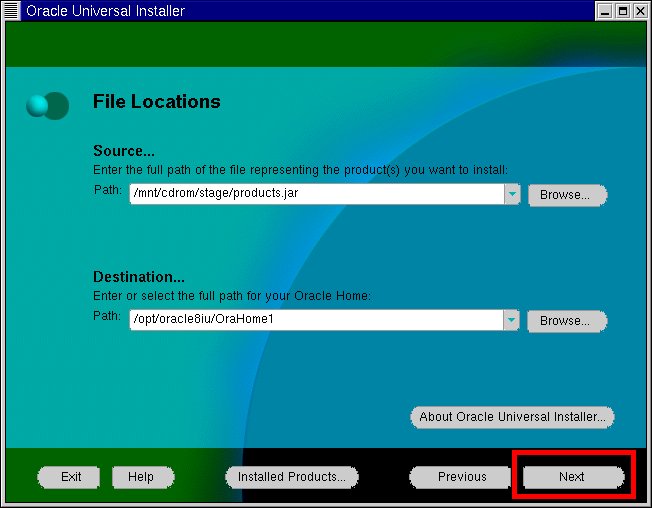Screen dimensions: 652x508
Task: Open About Oracle Universal Installer dialog
Action: pos(512,417)
